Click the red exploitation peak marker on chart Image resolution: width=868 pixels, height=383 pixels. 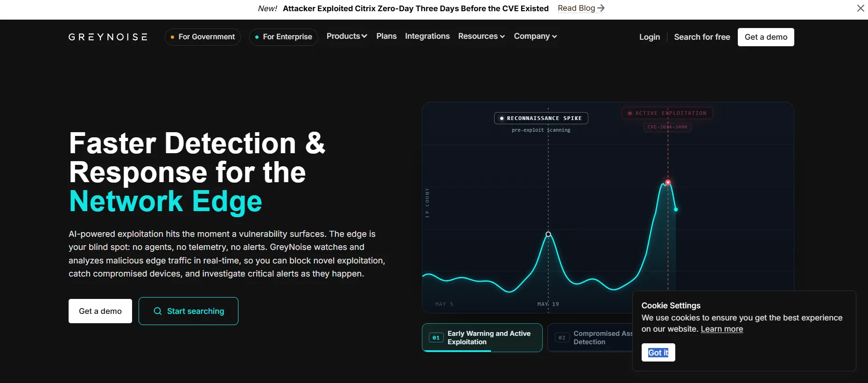pyautogui.click(x=668, y=182)
